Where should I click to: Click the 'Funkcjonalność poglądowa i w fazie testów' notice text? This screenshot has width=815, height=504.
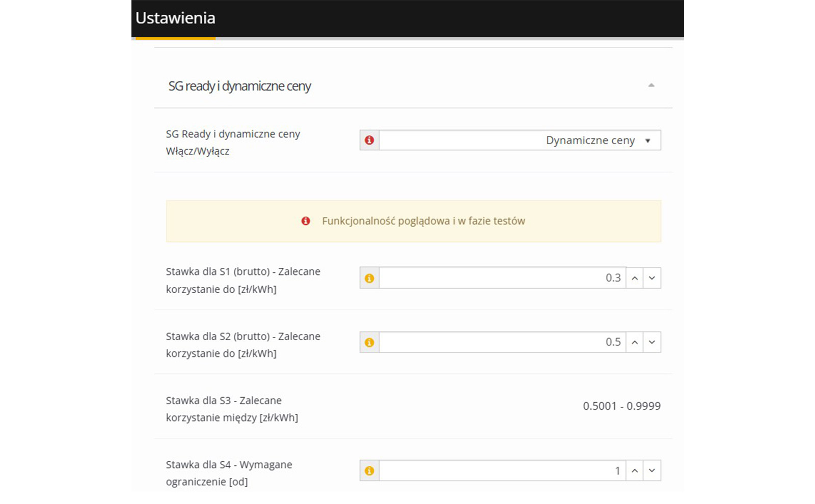pyautogui.click(x=423, y=221)
